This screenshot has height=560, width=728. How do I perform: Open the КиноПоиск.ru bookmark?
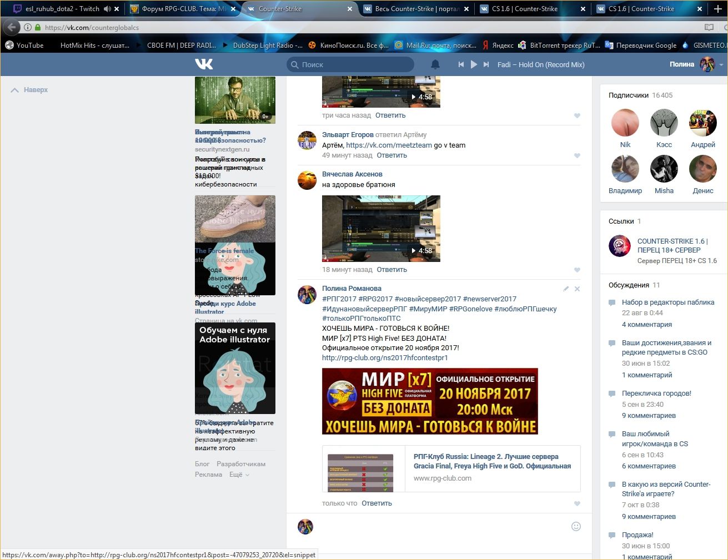(x=349, y=46)
